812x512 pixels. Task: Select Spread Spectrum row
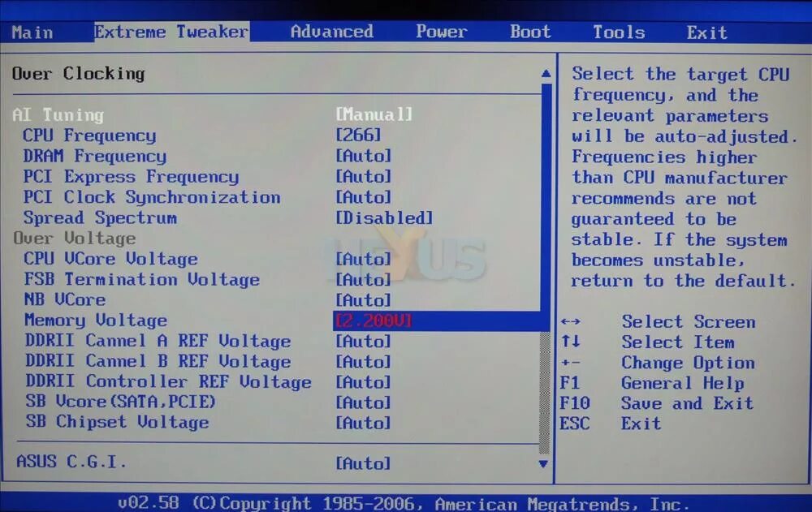click(100, 218)
